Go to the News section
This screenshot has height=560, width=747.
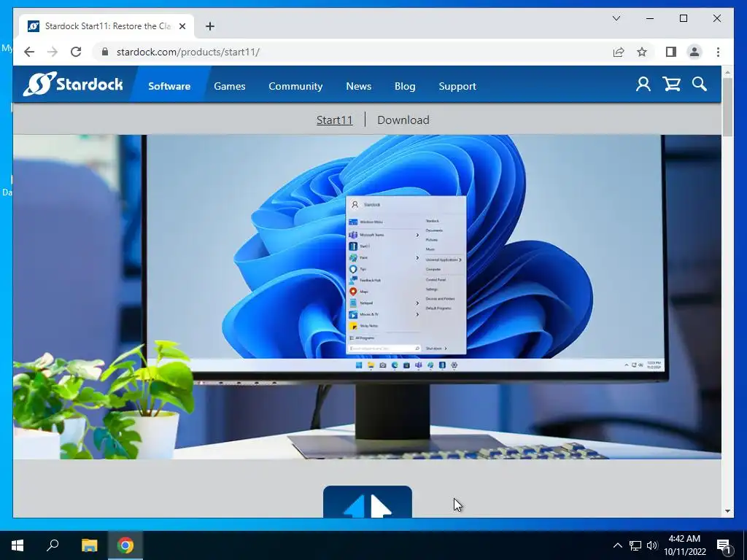click(358, 86)
